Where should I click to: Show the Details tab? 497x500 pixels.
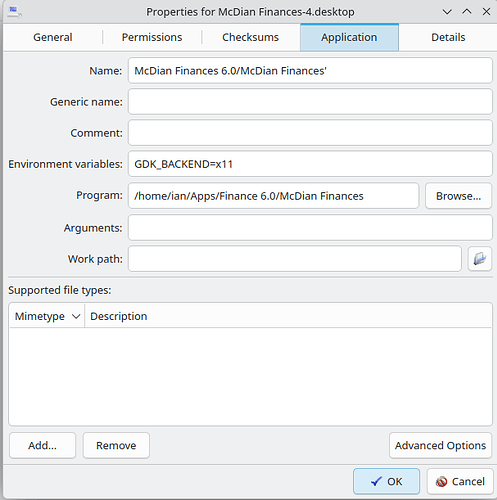coord(448,37)
